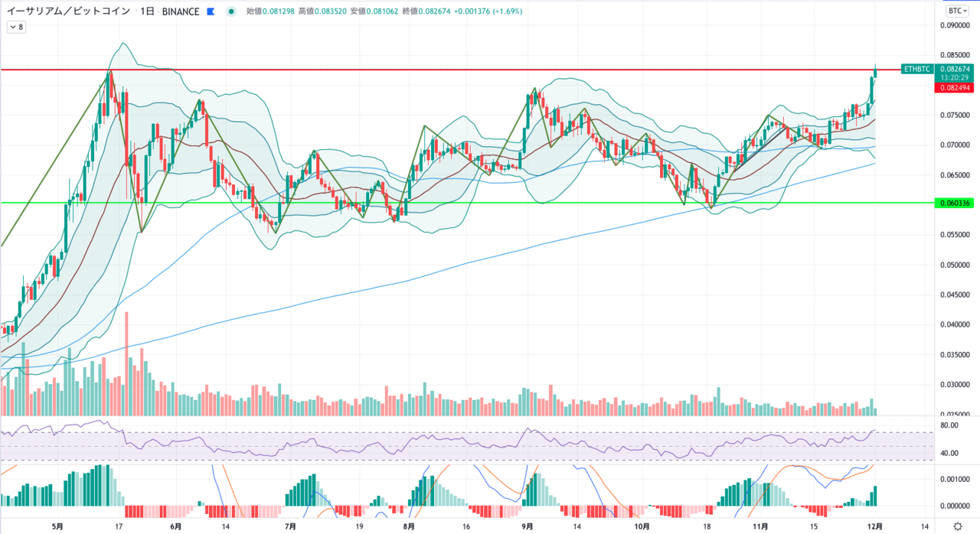The width and height of the screenshot is (980, 534).
Task: Click the 0.030000 price scale label
Action: [x=954, y=385]
